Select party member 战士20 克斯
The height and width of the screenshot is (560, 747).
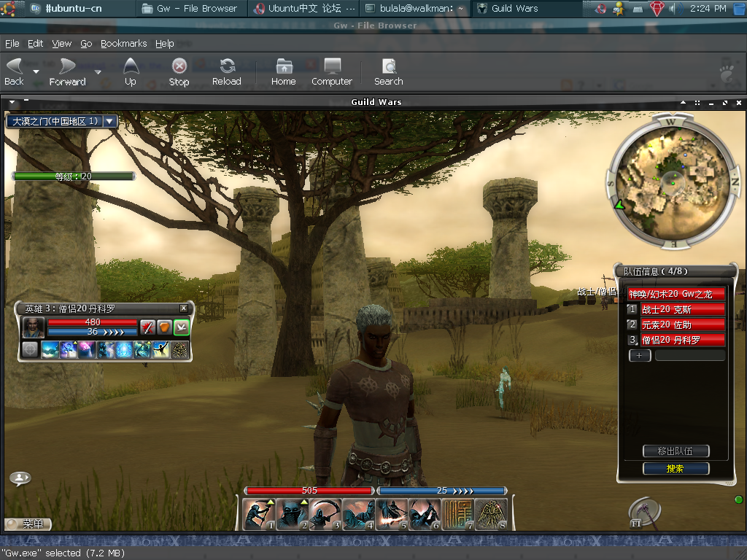click(683, 309)
